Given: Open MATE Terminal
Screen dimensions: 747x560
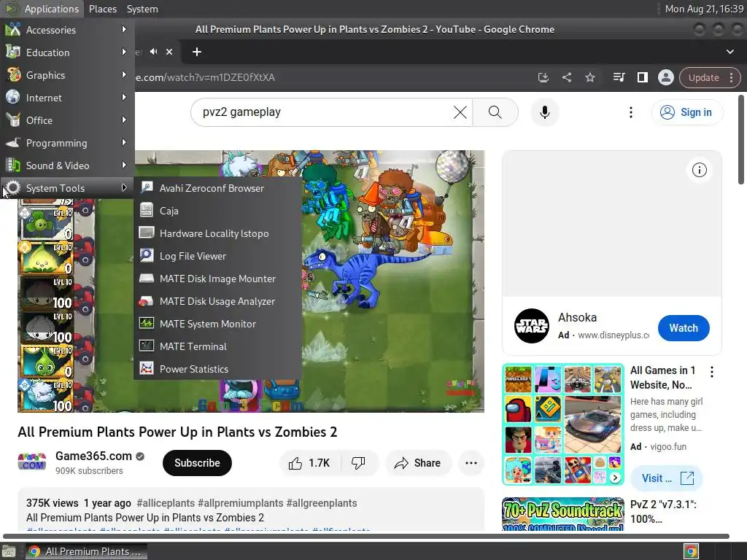Looking at the screenshot, I should [x=217, y=346].
